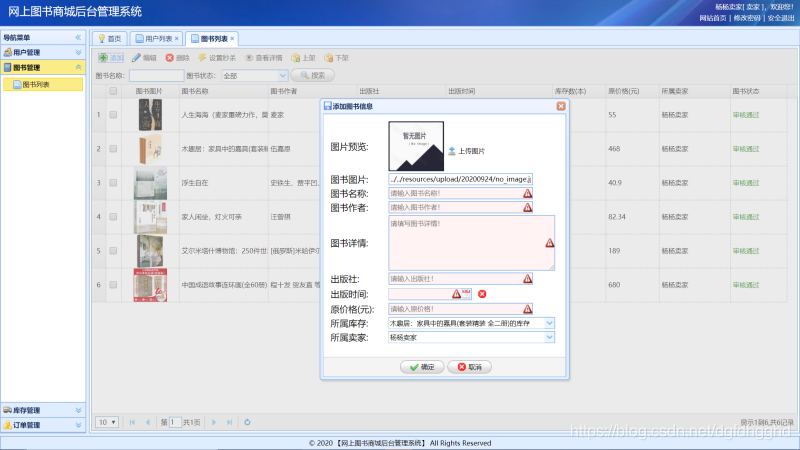Check row 6 中国成语故事连环画 checkbox

click(113, 285)
